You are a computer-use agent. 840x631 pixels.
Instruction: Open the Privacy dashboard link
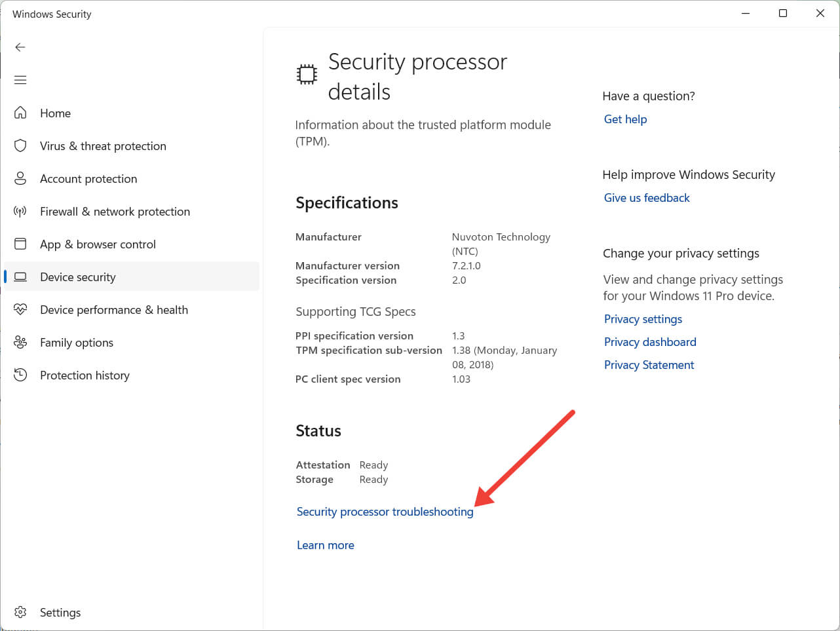click(649, 341)
